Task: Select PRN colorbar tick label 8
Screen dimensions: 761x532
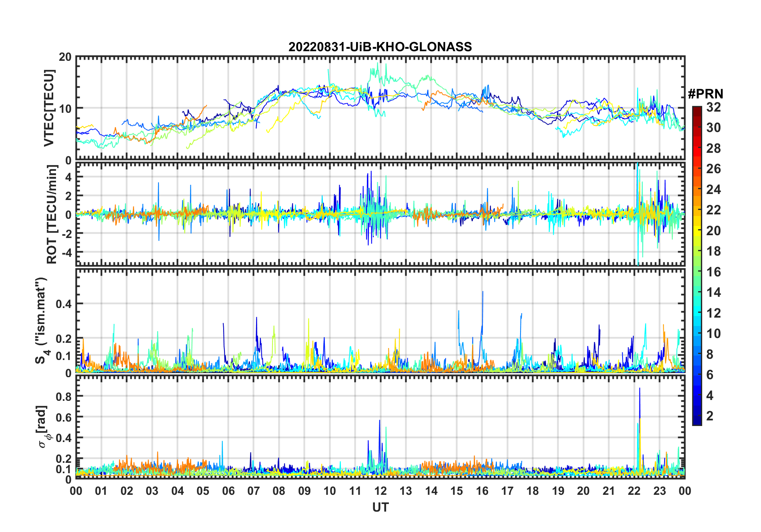Action: coord(710,354)
